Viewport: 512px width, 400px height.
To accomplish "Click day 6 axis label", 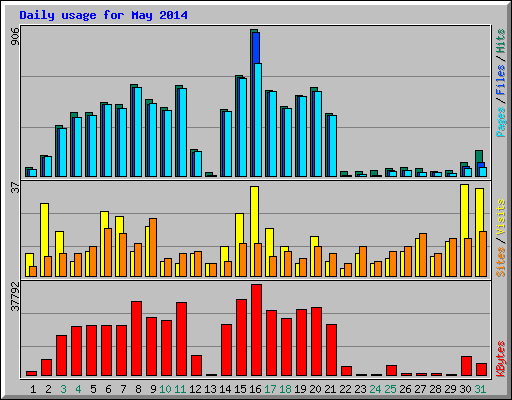I will [x=108, y=389].
